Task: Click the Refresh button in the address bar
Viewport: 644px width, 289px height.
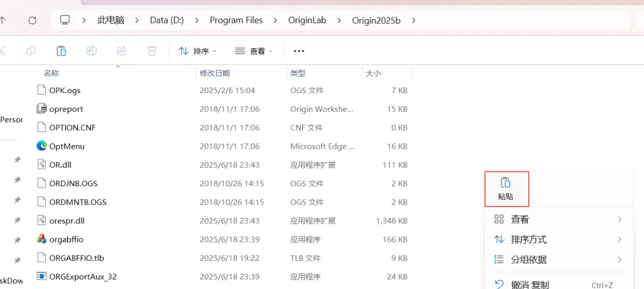Action: pos(32,20)
